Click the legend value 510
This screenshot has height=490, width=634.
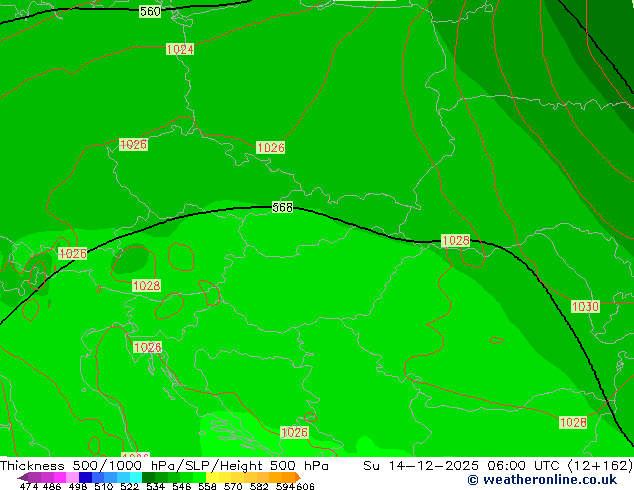click(104, 486)
